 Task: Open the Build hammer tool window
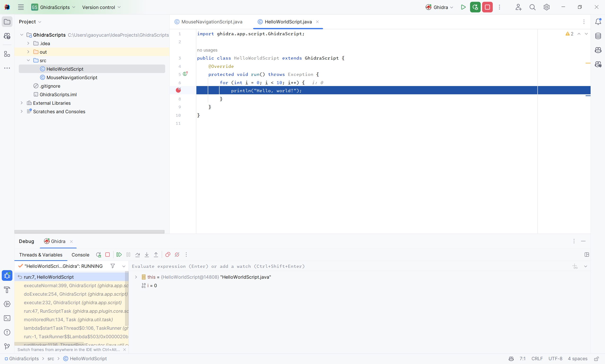pos(7,290)
